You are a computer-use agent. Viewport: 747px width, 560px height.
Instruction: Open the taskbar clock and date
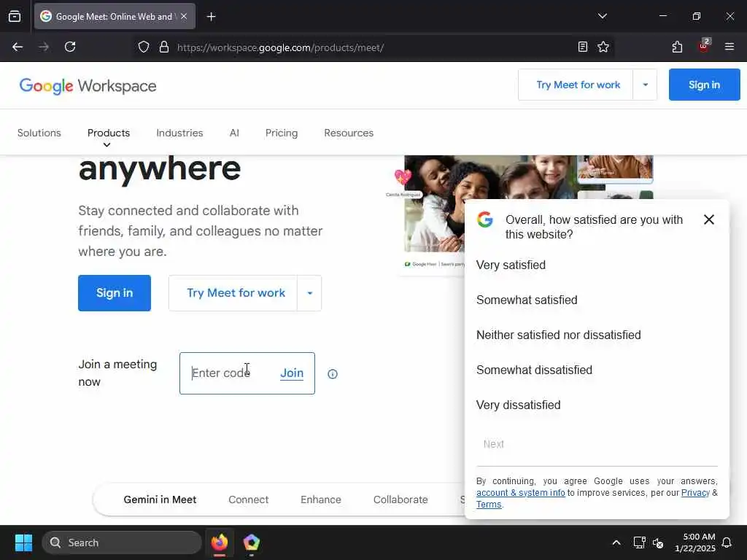[x=694, y=542]
